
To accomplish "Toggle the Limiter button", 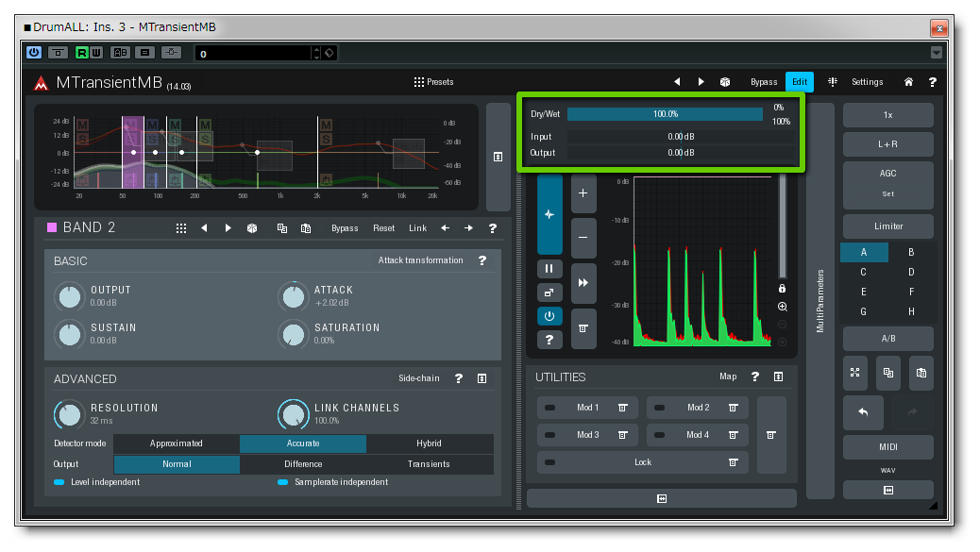I will 888,226.
